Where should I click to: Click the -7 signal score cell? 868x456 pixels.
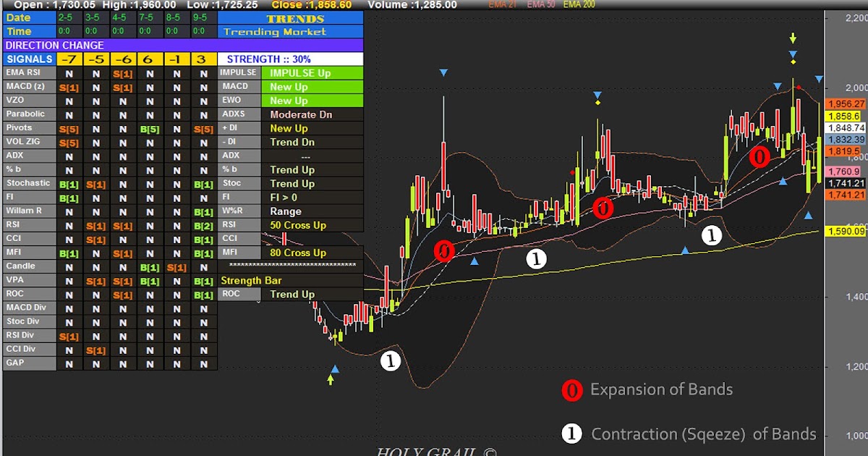click(69, 59)
